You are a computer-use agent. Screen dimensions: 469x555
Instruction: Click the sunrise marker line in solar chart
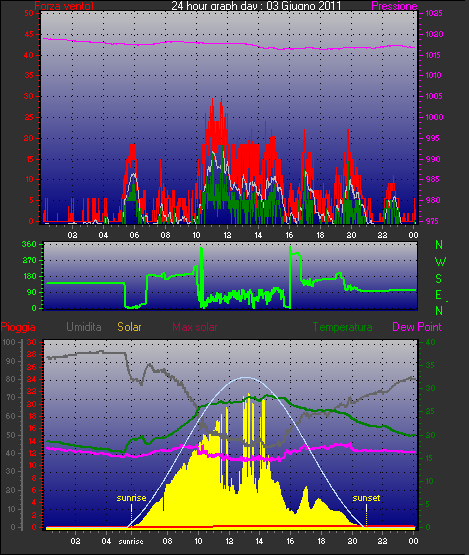(x=131, y=515)
